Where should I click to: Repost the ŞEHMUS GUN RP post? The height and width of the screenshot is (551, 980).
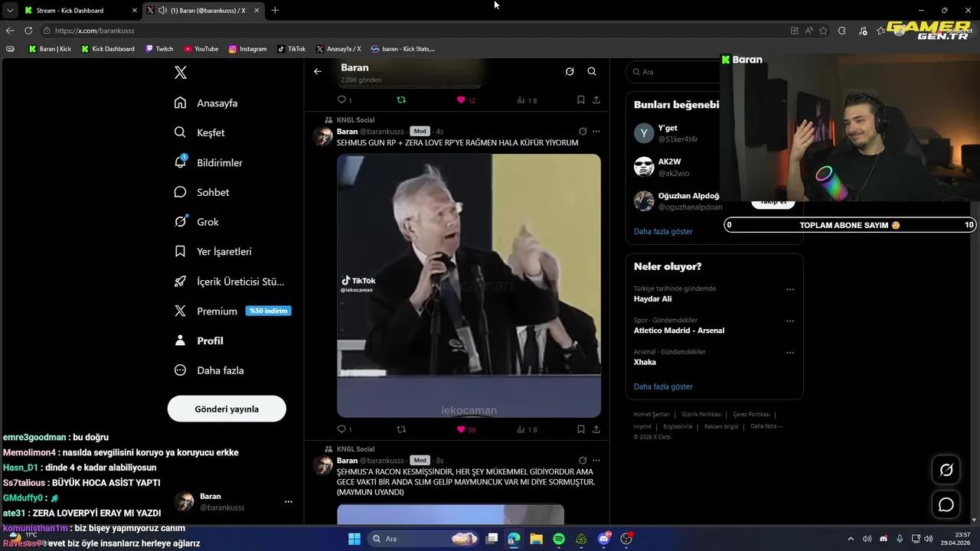pos(401,429)
